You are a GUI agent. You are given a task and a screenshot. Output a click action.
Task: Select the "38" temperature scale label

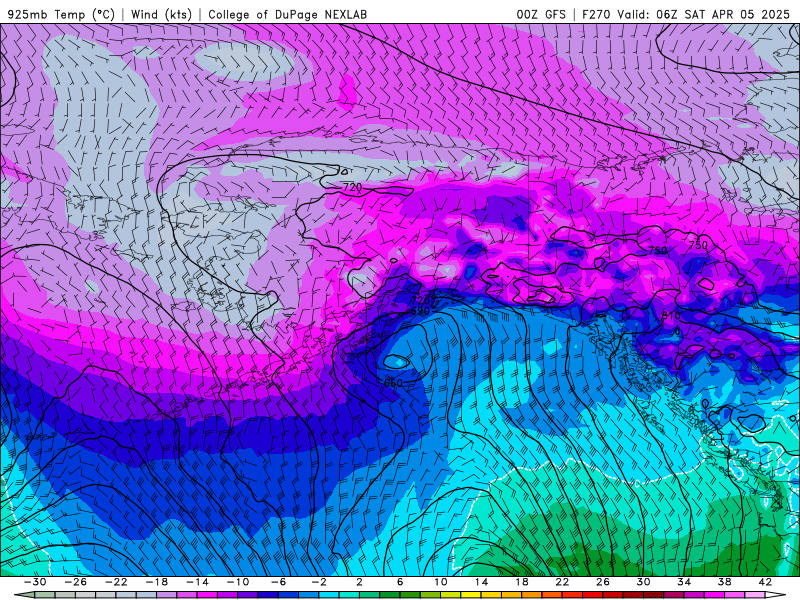pos(724,582)
